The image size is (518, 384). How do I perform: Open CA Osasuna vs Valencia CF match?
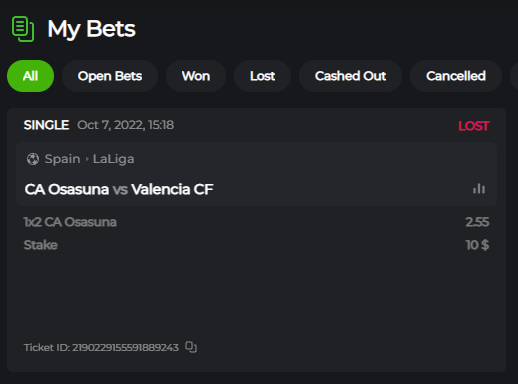pyautogui.click(x=119, y=189)
